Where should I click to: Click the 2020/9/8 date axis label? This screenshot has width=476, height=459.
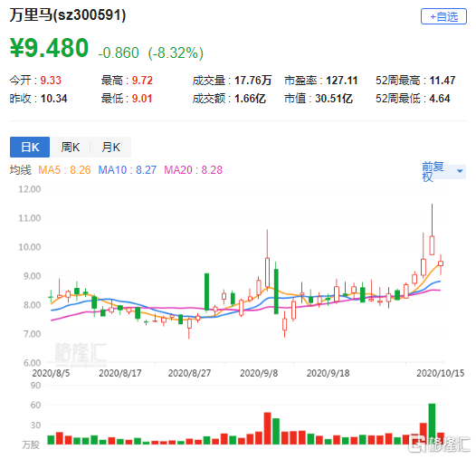pyautogui.click(x=259, y=373)
